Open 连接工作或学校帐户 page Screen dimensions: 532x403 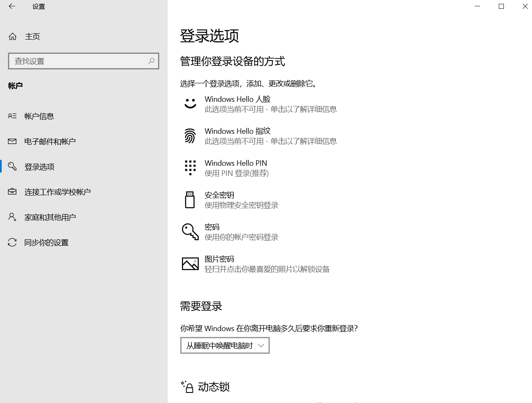point(57,192)
